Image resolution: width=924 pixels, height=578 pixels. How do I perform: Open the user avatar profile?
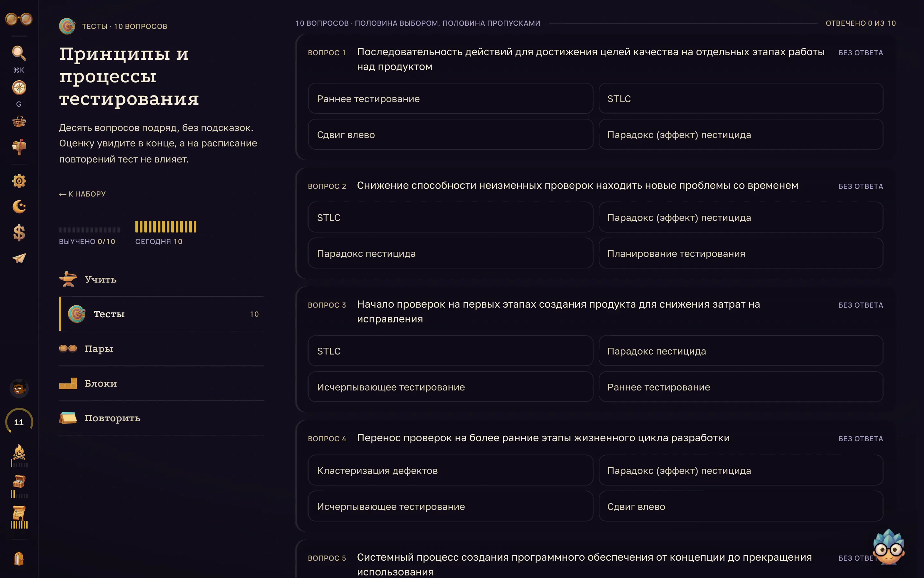click(19, 389)
